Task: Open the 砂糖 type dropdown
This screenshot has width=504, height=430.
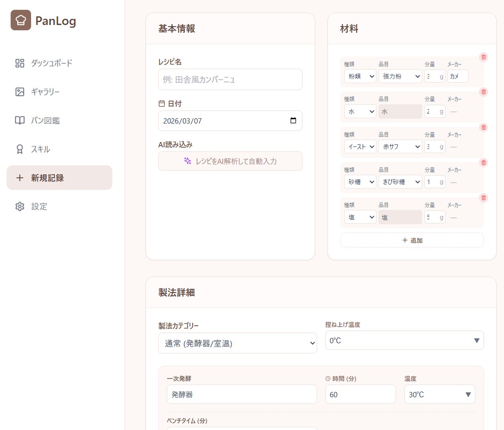Action: point(360,182)
